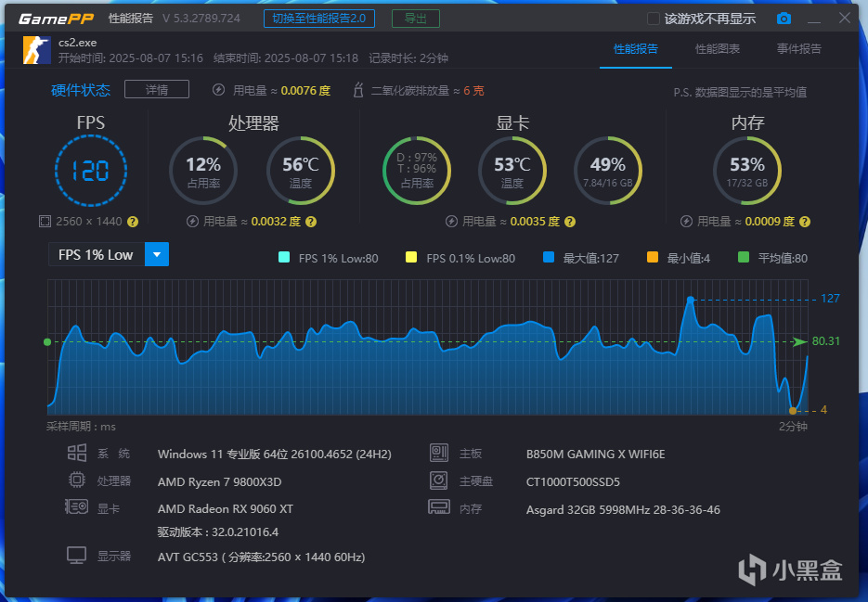
Task: Open help icon beside GPU 用电量 0.0035
Action: coord(570,222)
